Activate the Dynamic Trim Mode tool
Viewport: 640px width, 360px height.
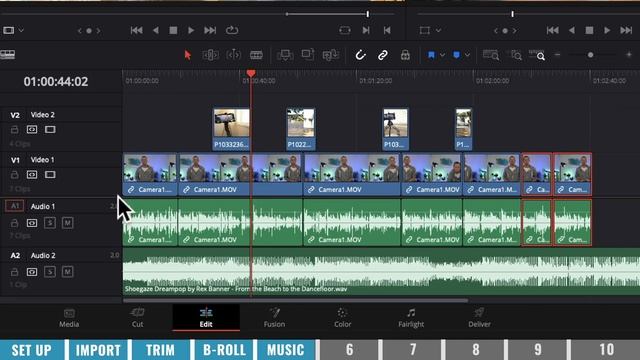(233, 55)
